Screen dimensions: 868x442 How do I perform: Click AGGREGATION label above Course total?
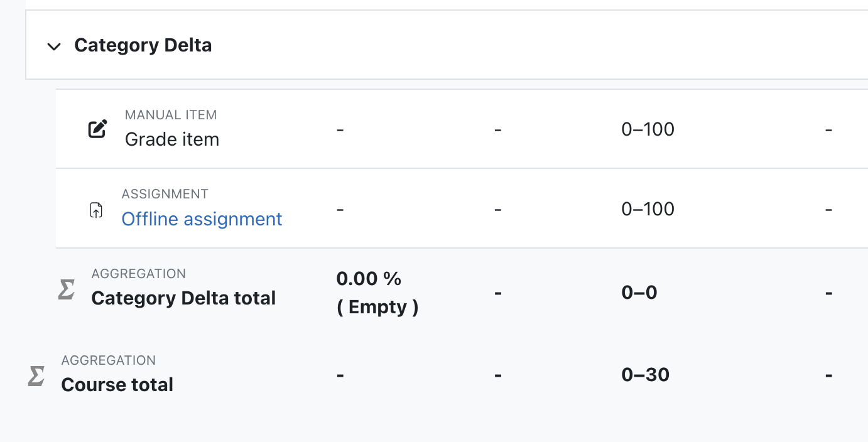click(x=109, y=360)
